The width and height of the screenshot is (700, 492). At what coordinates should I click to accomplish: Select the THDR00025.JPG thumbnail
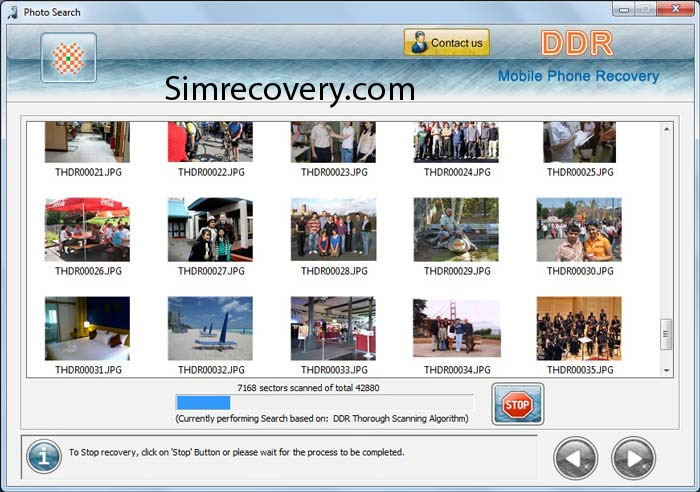click(579, 142)
